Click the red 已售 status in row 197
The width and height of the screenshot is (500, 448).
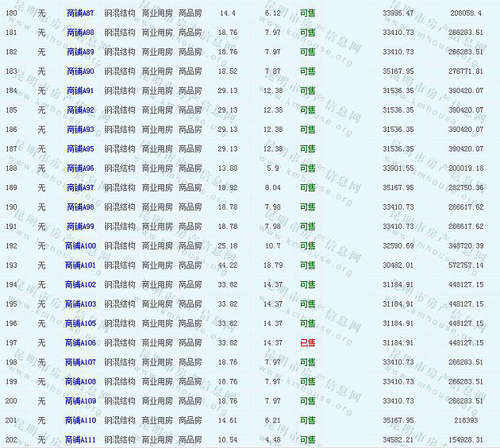tap(307, 342)
